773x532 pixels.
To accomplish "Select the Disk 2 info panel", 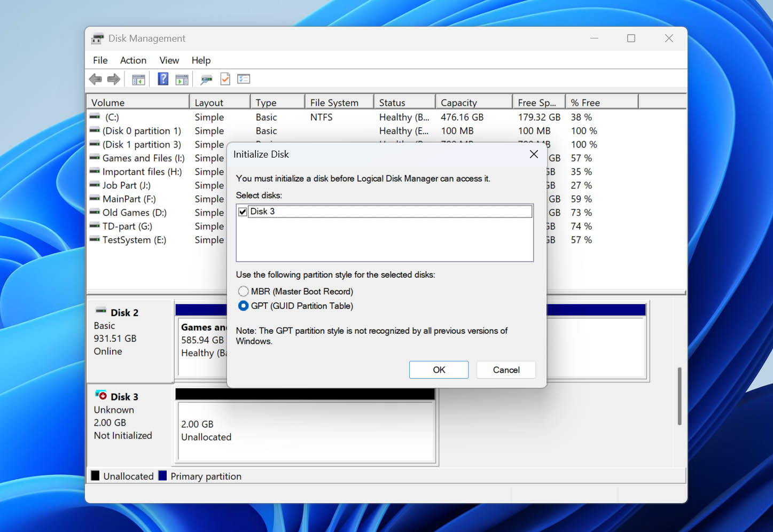I will 130,340.
